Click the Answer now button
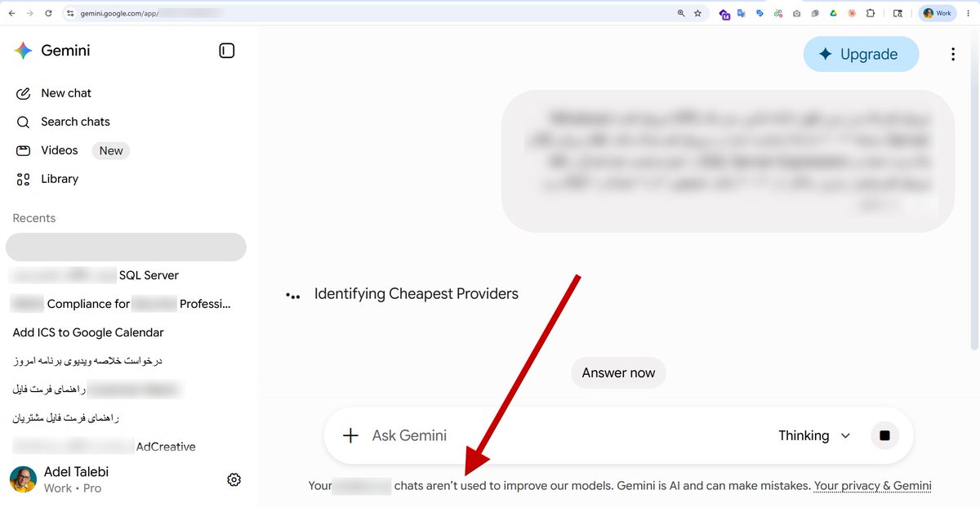 pyautogui.click(x=618, y=373)
